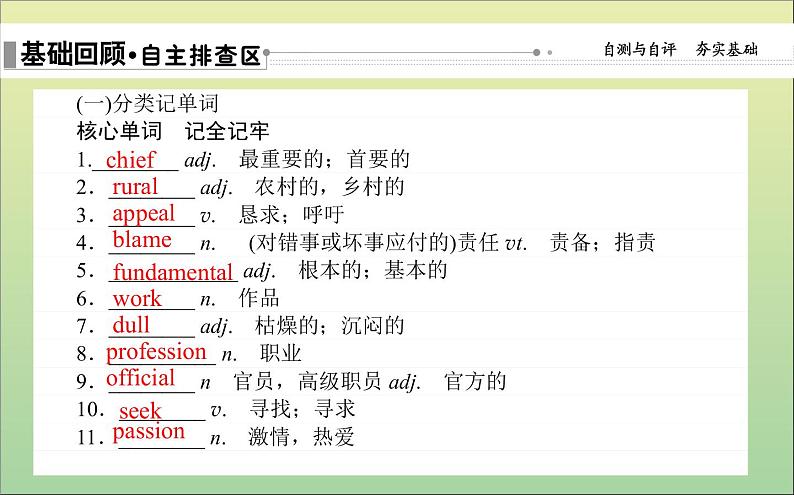Click the definition '作品'
The image size is (794, 495).
pyautogui.click(x=259, y=298)
